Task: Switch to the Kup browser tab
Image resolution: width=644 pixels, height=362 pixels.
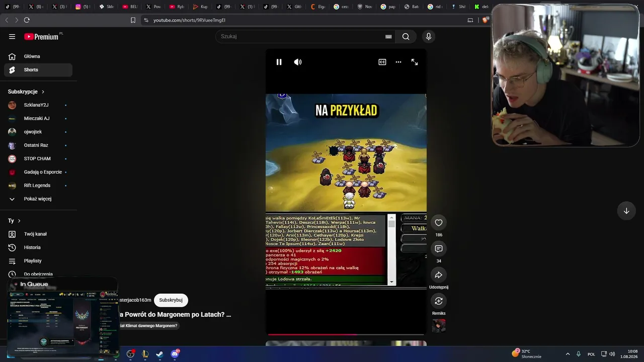Action: pyautogui.click(x=200, y=7)
